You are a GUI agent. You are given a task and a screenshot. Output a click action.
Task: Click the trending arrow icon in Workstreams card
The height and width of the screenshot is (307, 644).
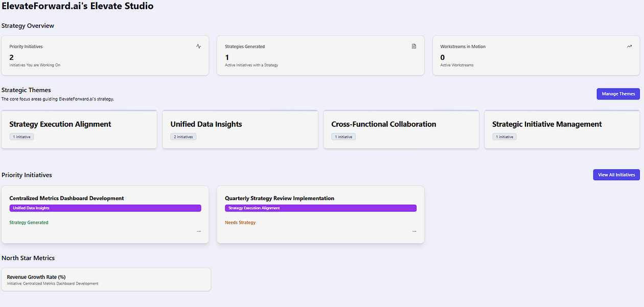[x=629, y=46]
